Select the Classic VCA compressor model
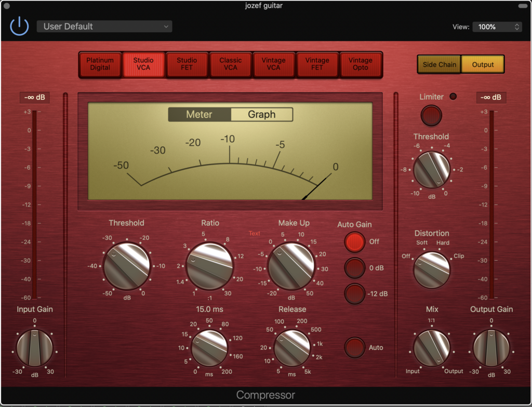 point(230,64)
